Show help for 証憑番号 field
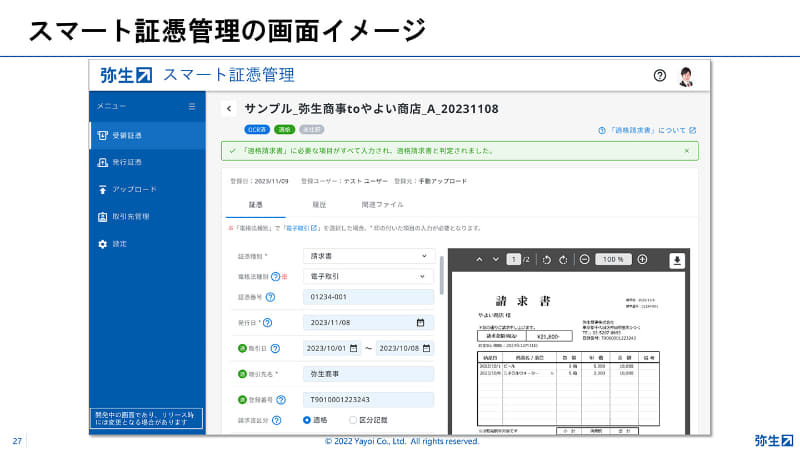800x450 pixels. coord(270,297)
